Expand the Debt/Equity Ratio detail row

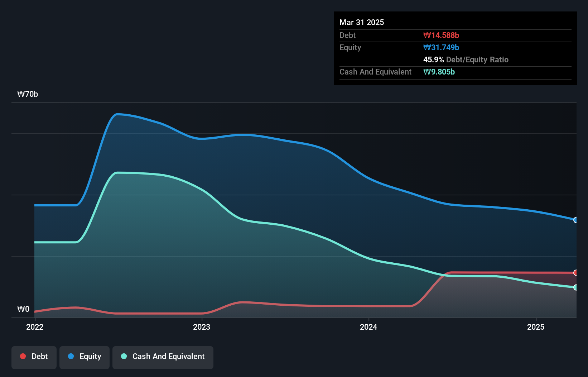click(x=466, y=60)
